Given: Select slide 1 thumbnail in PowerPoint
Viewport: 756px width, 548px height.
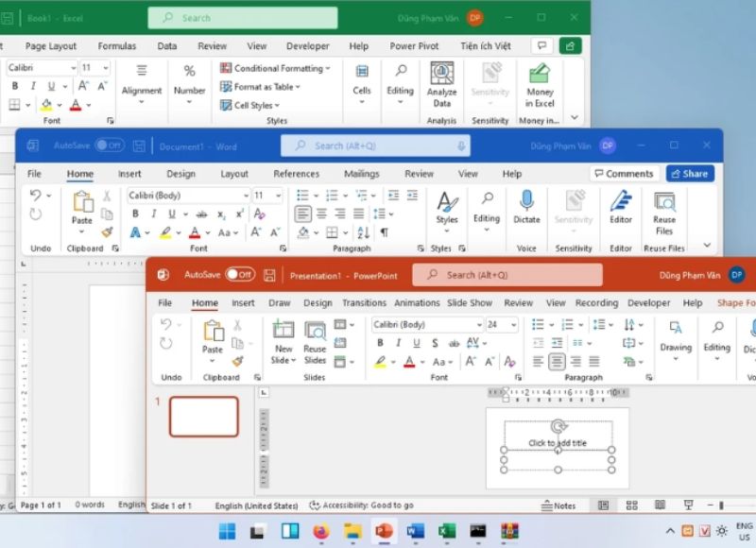Looking at the screenshot, I should [x=203, y=417].
